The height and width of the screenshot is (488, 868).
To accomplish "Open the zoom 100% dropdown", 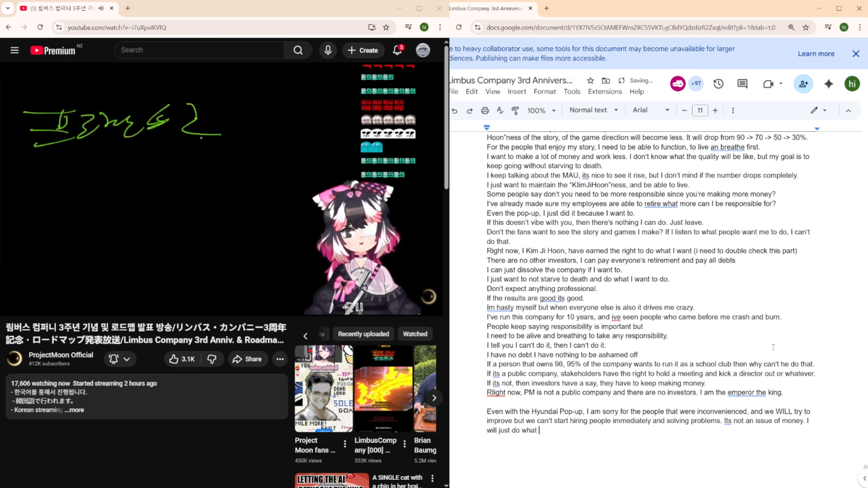I will pos(542,110).
